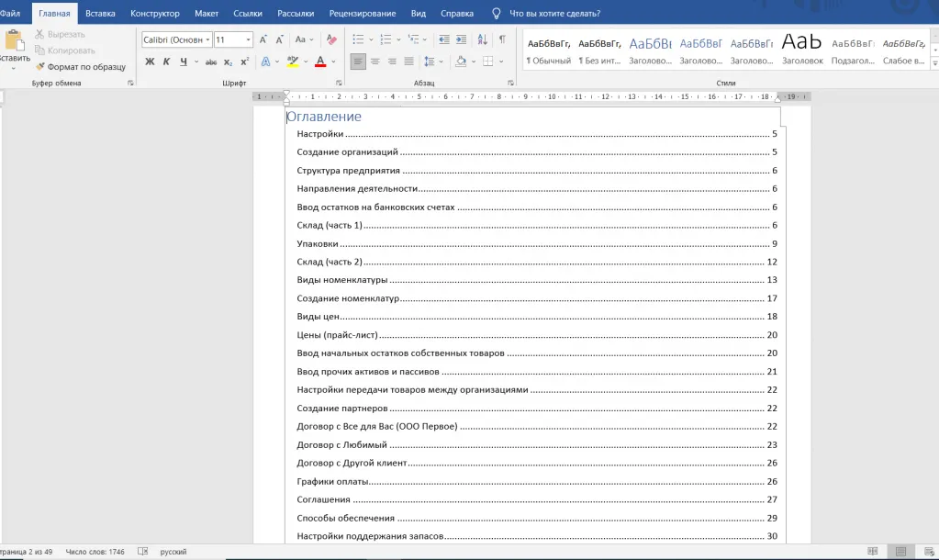Image resolution: width=939 pixels, height=560 pixels.
Task: Click the grow font size icon
Action: 263,39
